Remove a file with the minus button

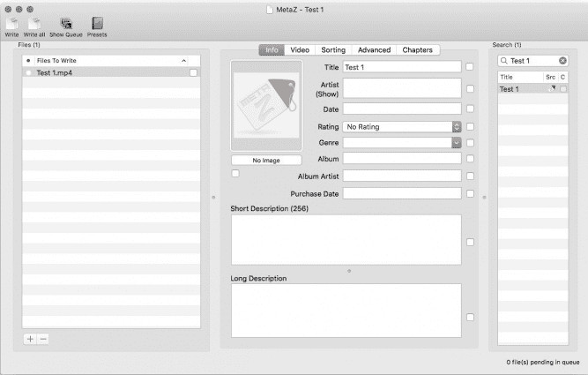click(x=42, y=340)
